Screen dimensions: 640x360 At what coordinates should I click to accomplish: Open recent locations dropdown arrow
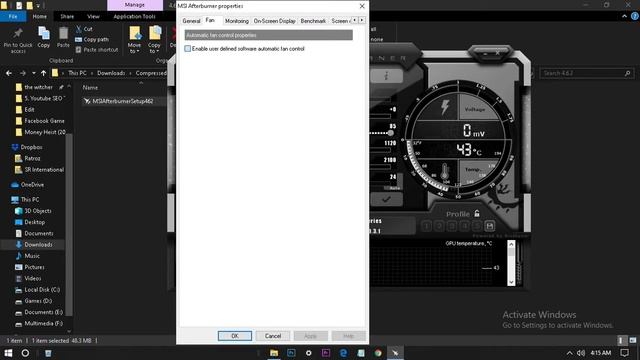[x=33, y=73]
